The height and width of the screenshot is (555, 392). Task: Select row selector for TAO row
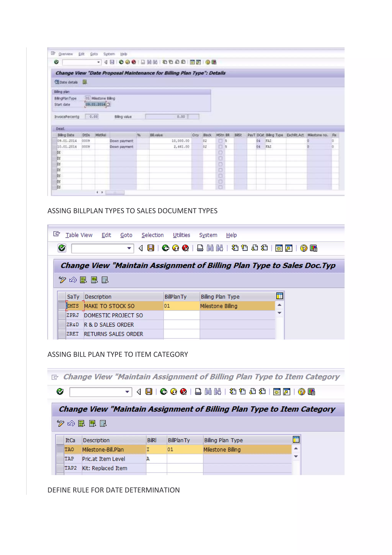[x=60, y=449]
